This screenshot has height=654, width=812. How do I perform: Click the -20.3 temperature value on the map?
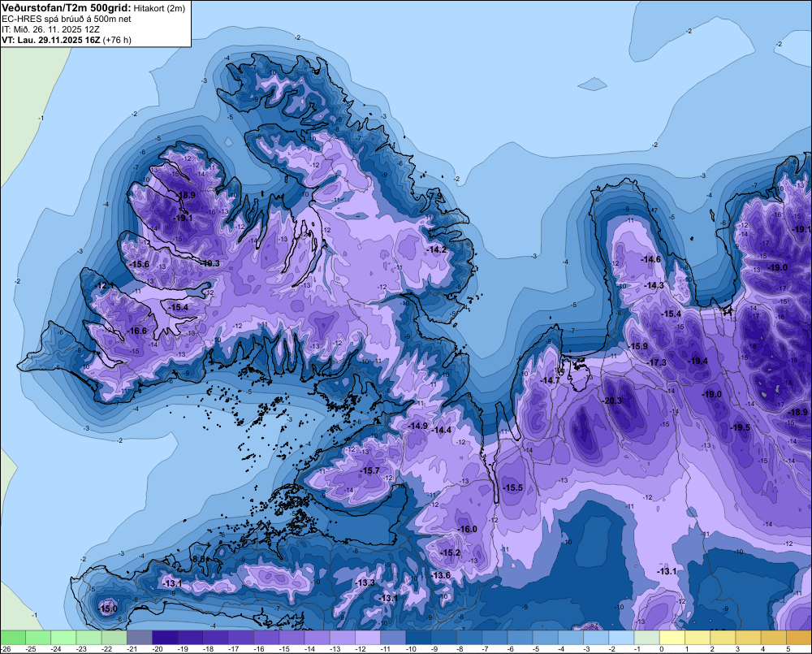(x=612, y=401)
